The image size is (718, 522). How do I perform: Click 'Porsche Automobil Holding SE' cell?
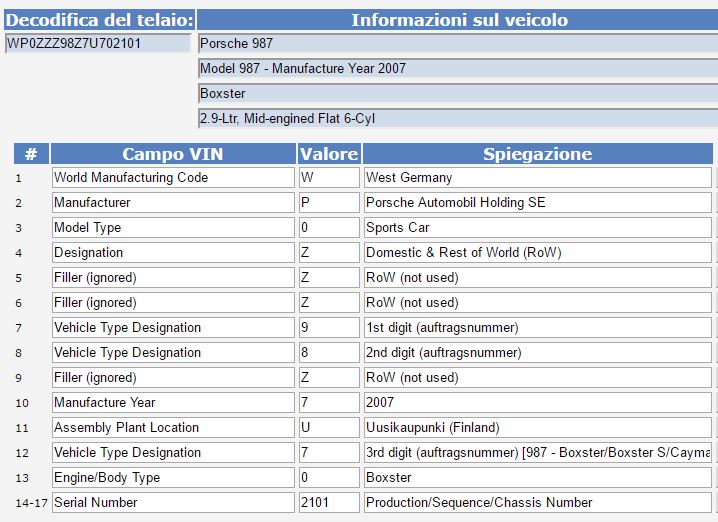point(538,202)
